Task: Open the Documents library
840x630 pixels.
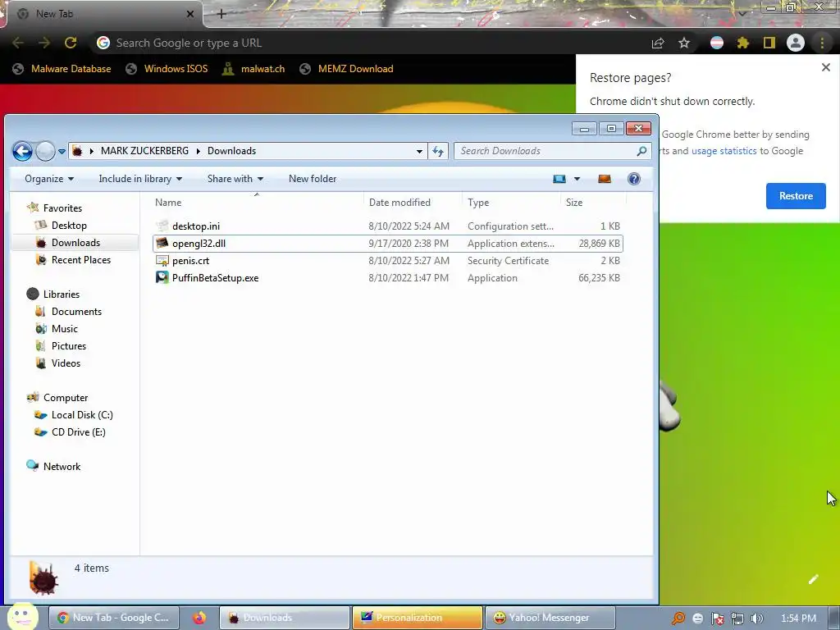Action: (x=76, y=311)
